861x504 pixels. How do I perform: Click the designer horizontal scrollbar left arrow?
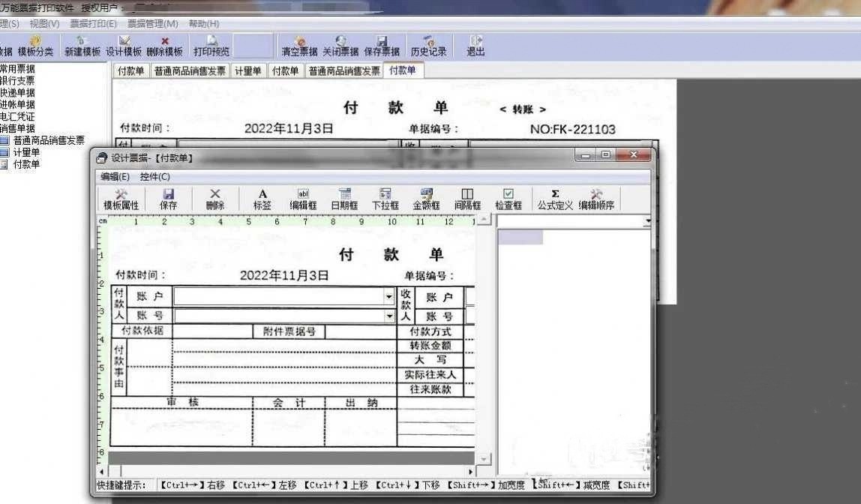(x=101, y=472)
